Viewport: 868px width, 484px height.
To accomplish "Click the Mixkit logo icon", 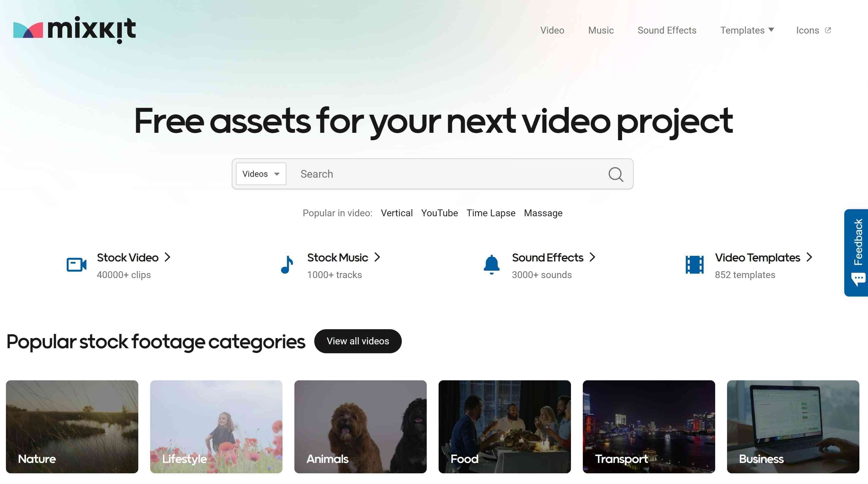I will (x=28, y=28).
